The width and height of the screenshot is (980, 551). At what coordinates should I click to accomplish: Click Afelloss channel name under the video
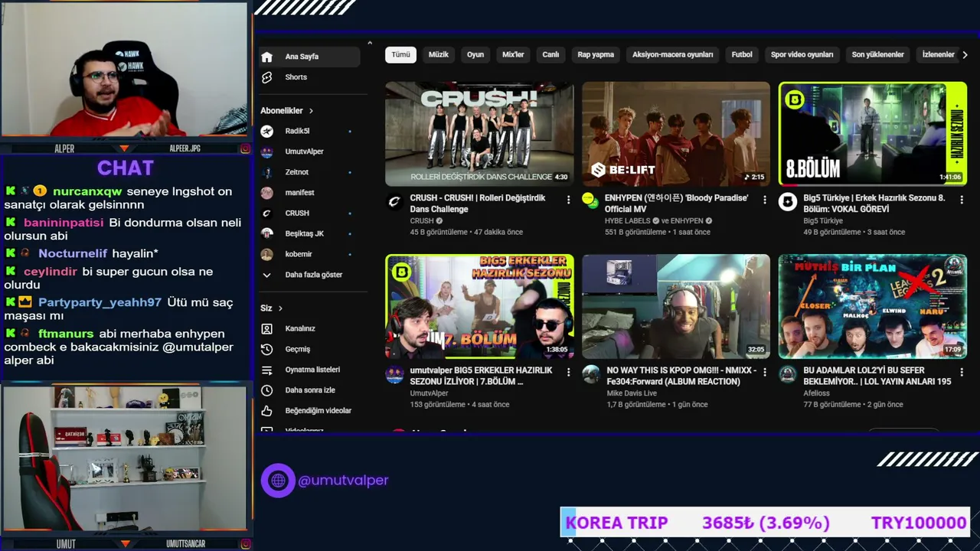[817, 393]
